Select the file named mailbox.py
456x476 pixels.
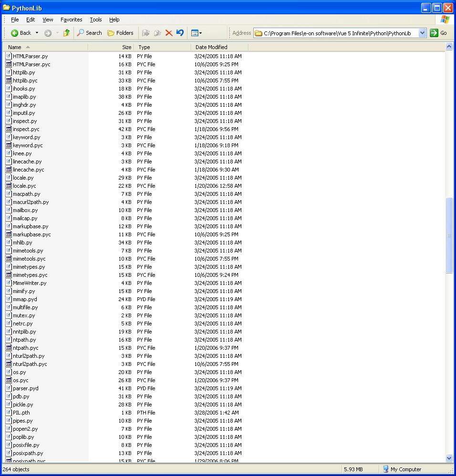tap(25, 210)
